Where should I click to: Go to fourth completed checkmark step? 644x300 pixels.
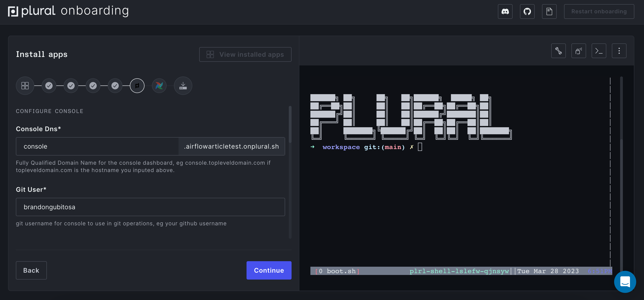[115, 86]
